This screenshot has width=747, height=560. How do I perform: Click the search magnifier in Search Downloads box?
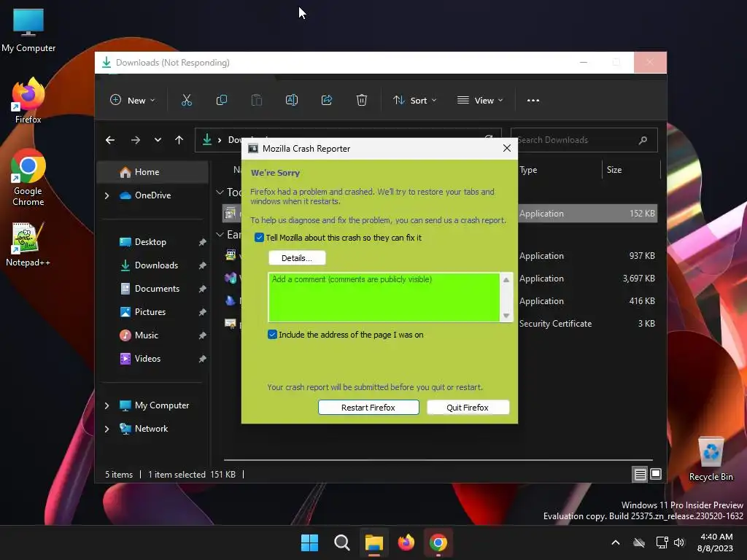(643, 140)
